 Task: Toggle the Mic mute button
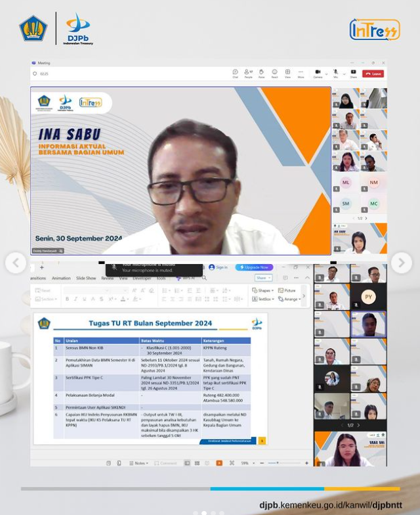pos(336,74)
